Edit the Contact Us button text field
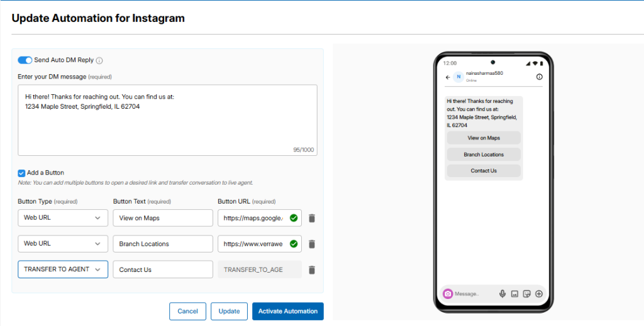Image resolution: width=644 pixels, height=326 pixels. [x=163, y=269]
